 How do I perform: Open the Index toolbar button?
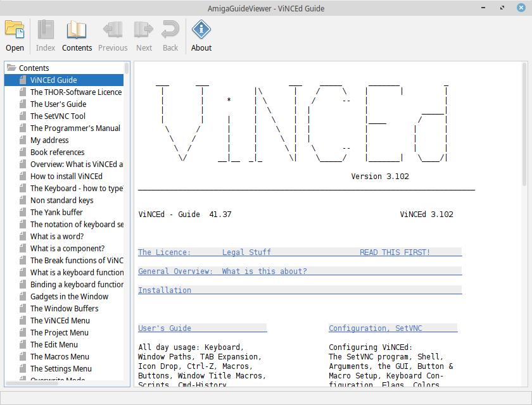point(45,30)
